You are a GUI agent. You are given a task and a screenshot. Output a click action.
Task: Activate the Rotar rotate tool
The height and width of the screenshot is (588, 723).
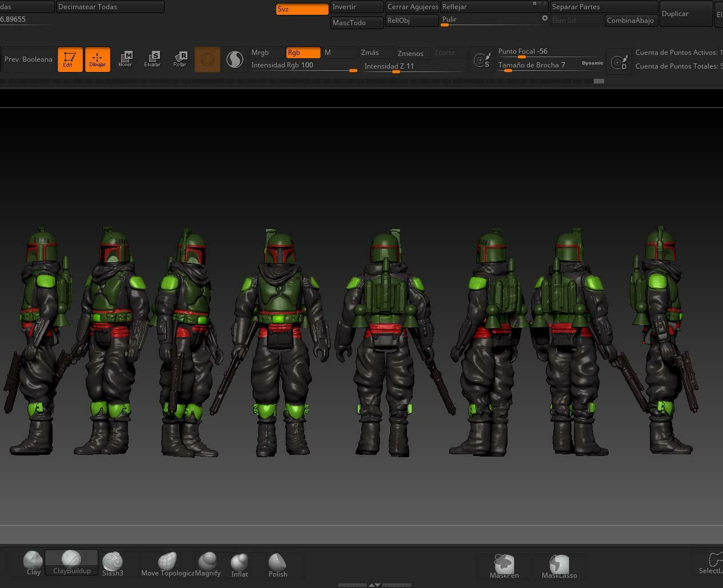point(180,59)
